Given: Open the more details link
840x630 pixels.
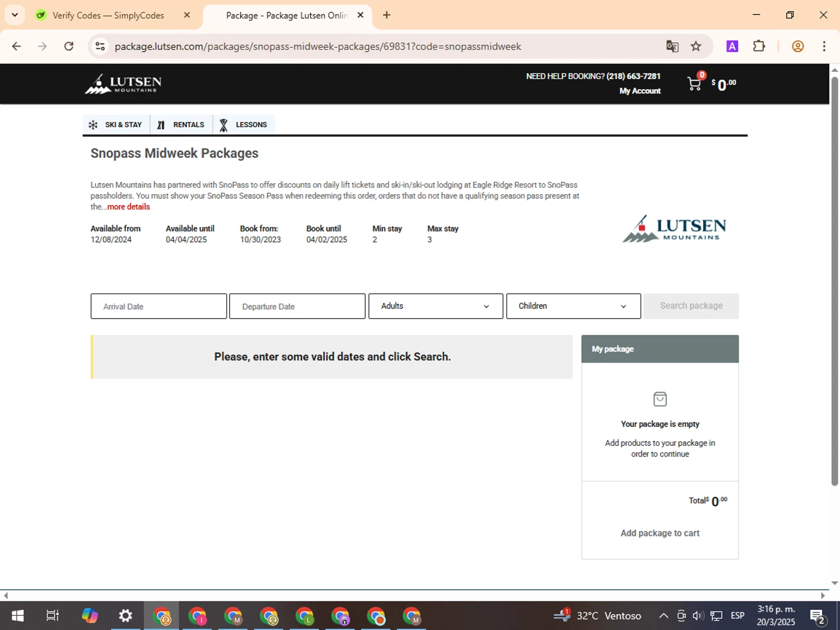Looking at the screenshot, I should tap(128, 207).
